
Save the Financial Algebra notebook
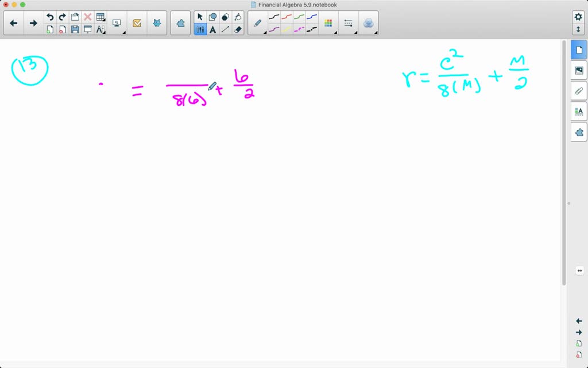click(x=75, y=29)
